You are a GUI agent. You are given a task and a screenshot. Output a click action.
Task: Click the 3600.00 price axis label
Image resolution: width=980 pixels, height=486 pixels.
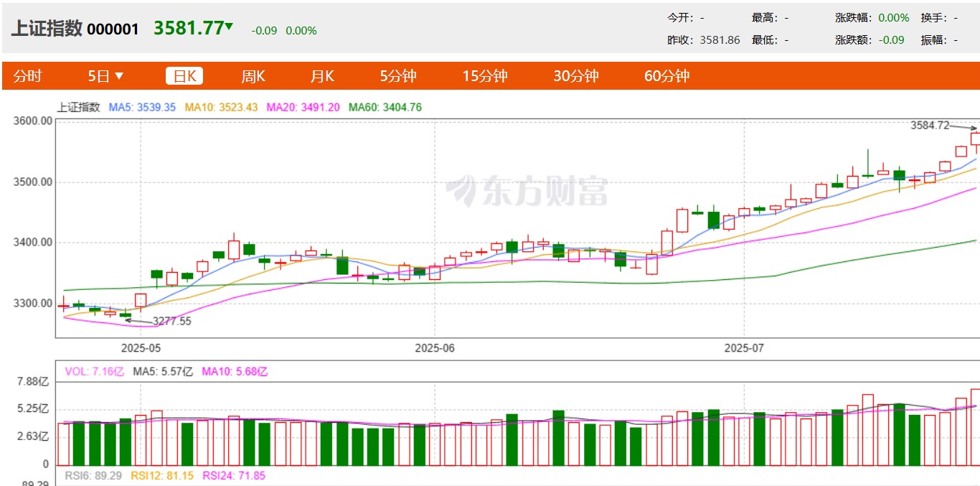click(x=33, y=121)
